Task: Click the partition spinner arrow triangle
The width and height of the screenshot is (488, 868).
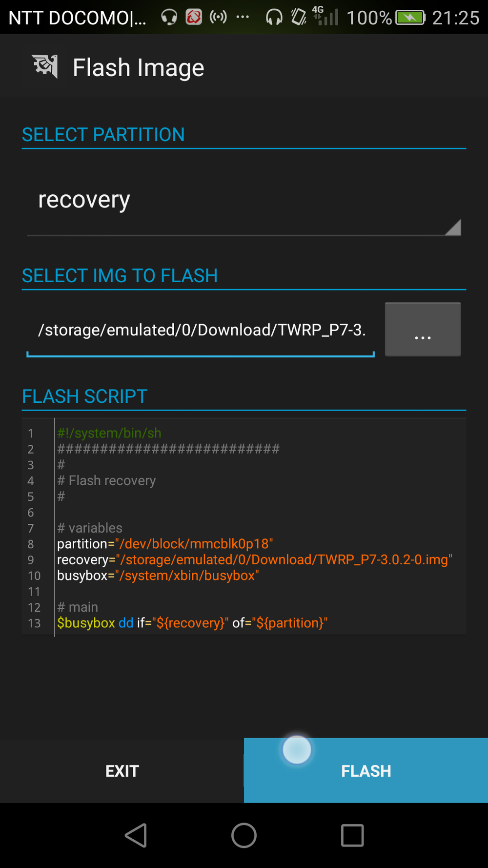Action: point(453,227)
